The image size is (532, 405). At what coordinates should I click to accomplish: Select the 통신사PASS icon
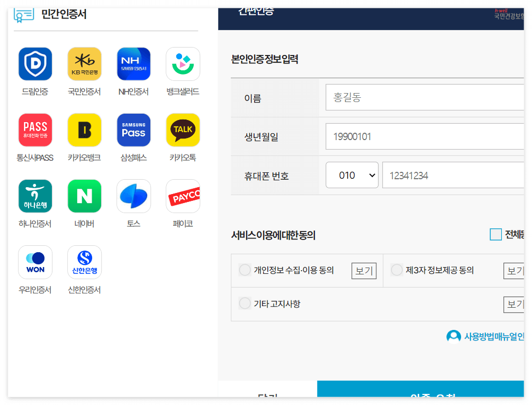point(35,130)
